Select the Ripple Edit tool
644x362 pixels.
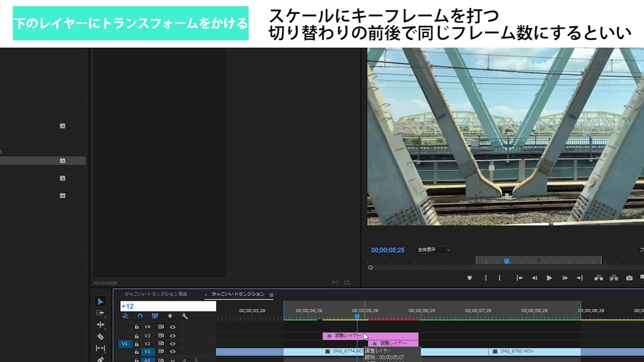point(101,325)
